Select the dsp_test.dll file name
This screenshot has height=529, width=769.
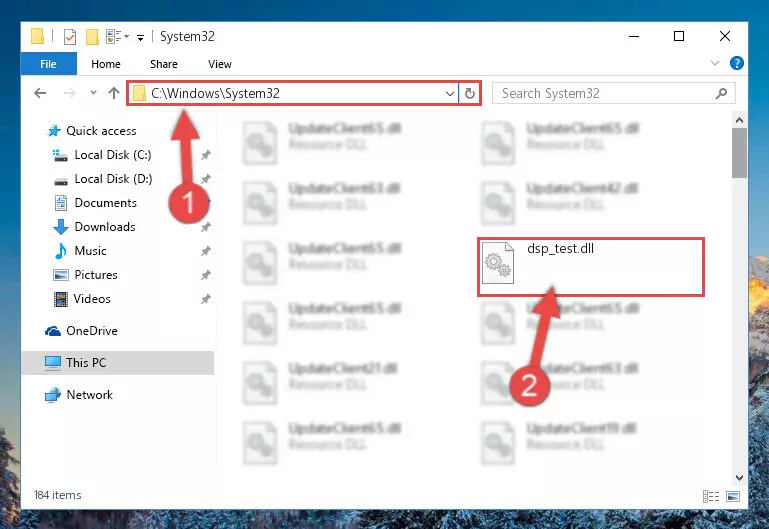560,249
